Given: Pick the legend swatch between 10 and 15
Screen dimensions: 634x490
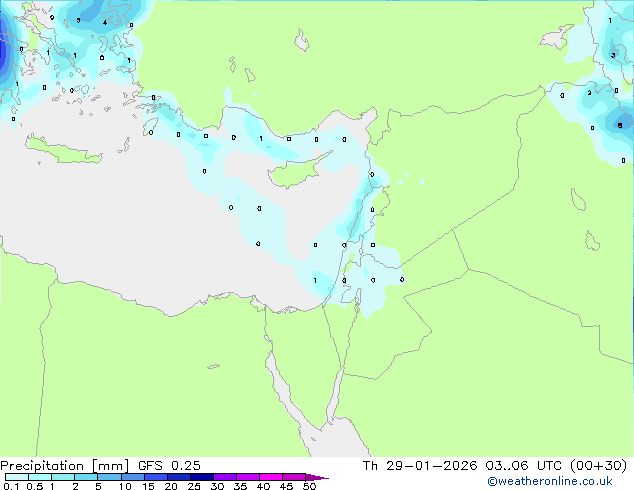Looking at the screenshot, I should pos(132,477).
